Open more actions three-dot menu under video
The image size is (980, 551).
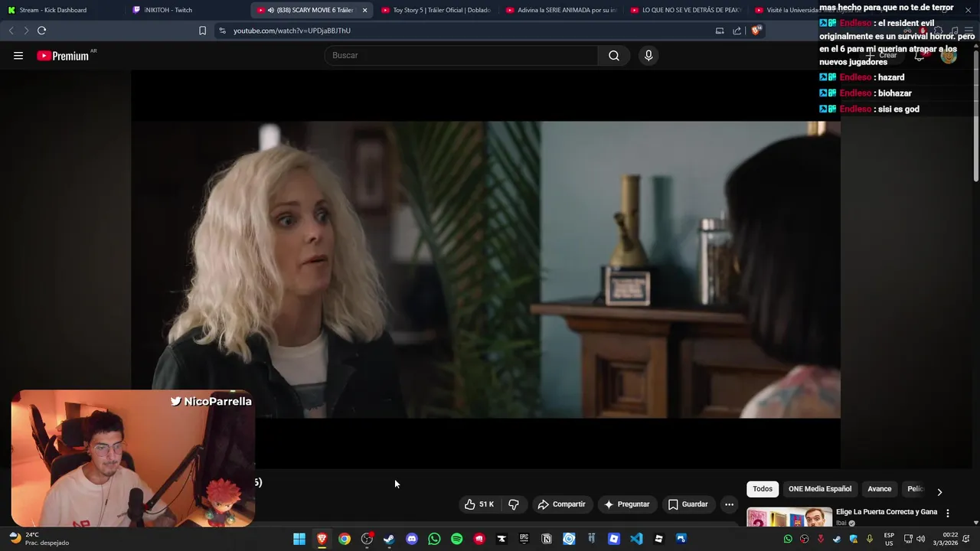point(729,504)
